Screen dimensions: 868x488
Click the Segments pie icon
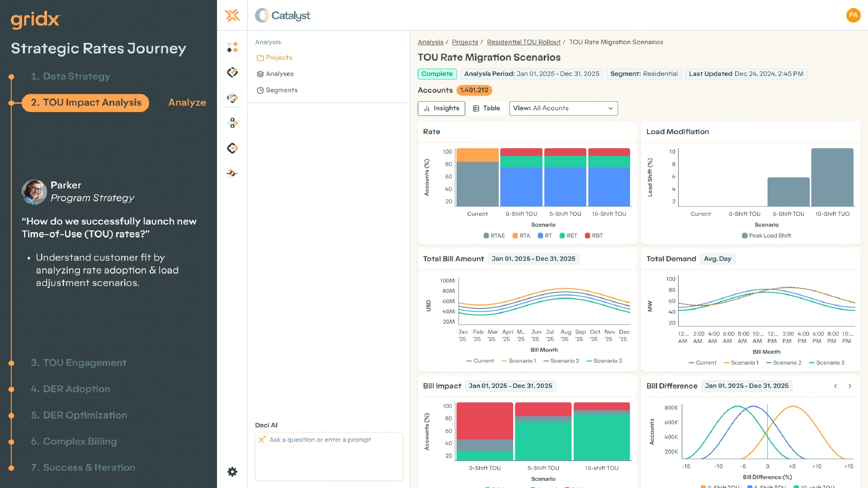(260, 90)
